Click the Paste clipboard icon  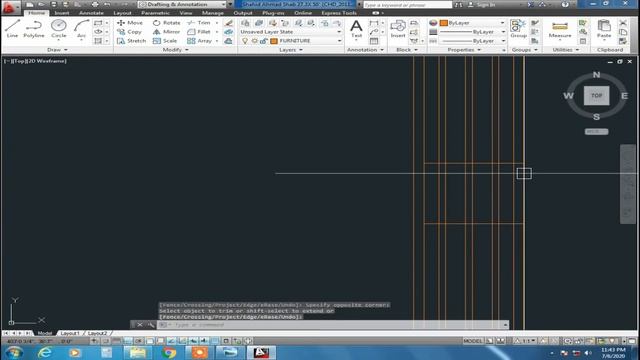point(604,29)
